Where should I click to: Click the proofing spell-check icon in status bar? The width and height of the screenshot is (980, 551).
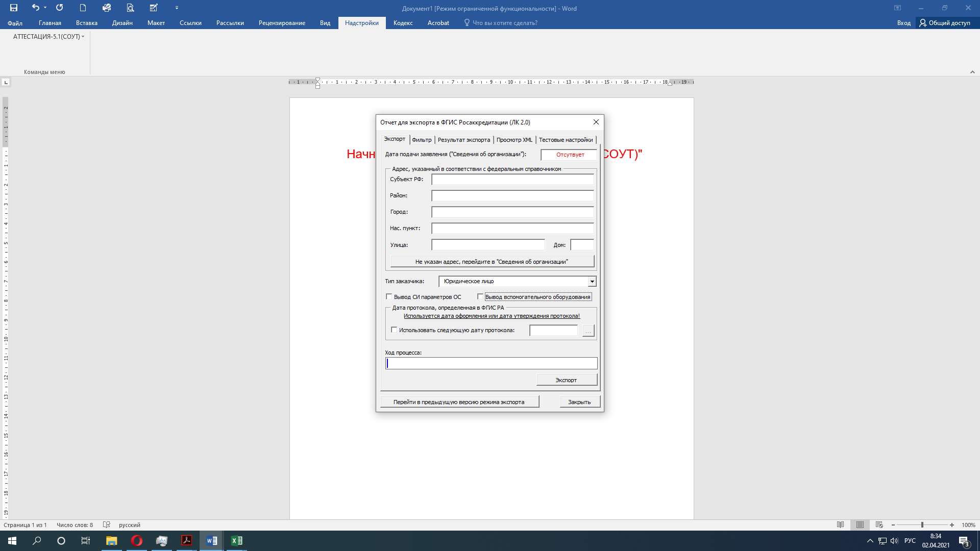[106, 525]
